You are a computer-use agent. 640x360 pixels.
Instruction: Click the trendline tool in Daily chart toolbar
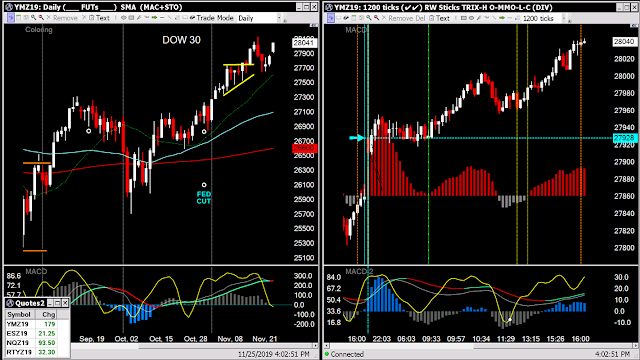click(x=169, y=18)
